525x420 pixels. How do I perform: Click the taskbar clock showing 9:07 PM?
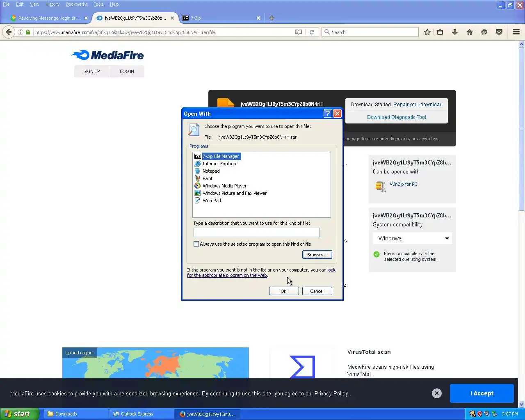coord(509,414)
